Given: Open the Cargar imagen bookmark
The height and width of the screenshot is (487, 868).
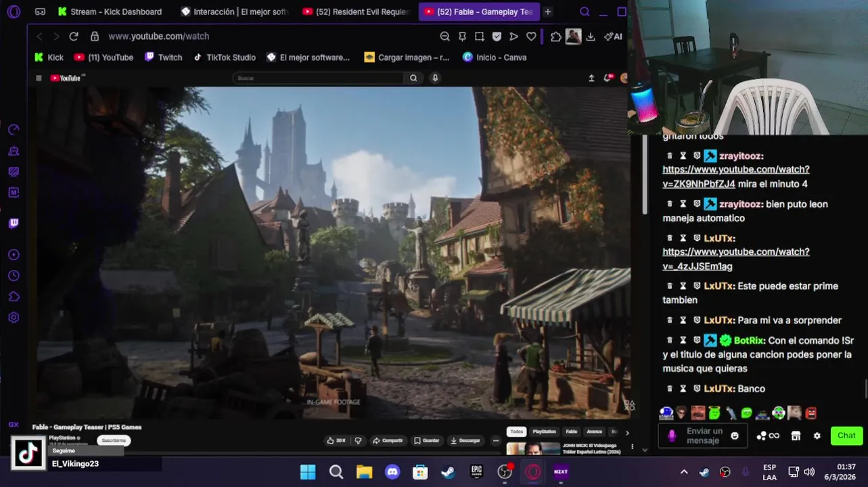Looking at the screenshot, I should [407, 57].
